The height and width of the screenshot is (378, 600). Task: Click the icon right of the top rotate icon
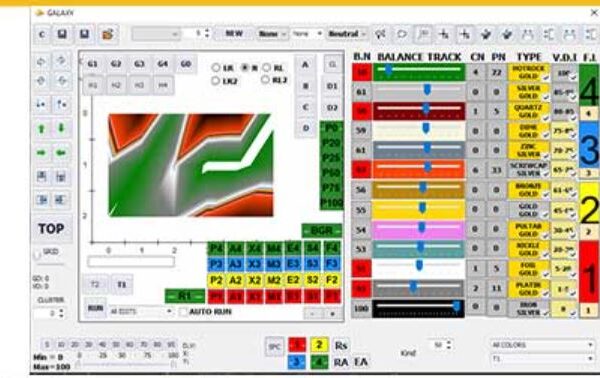61,60
